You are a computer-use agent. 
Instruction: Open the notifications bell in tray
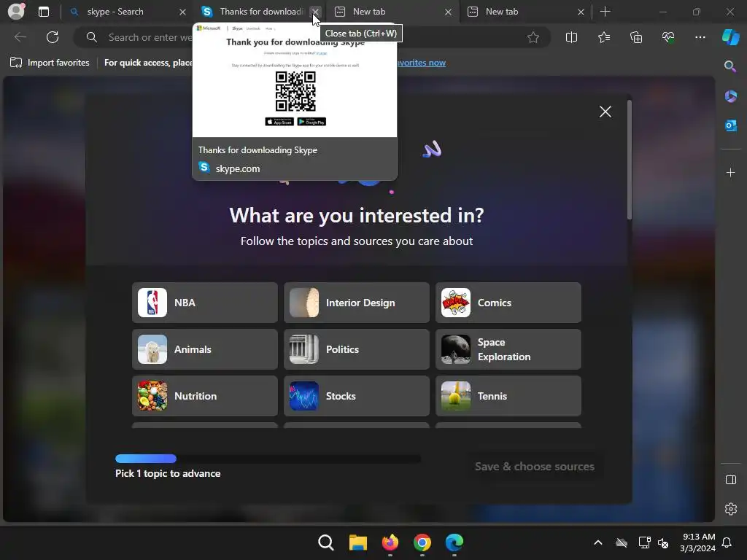727,542
